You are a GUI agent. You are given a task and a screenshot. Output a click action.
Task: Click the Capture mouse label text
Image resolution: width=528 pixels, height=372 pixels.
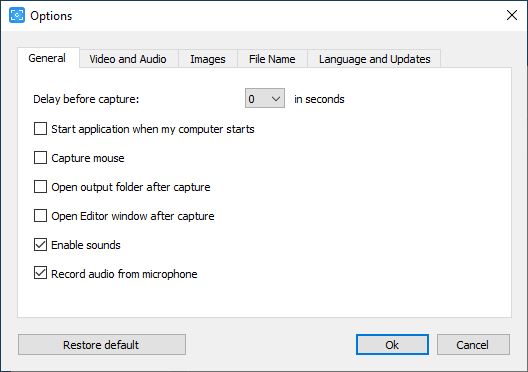[88, 158]
